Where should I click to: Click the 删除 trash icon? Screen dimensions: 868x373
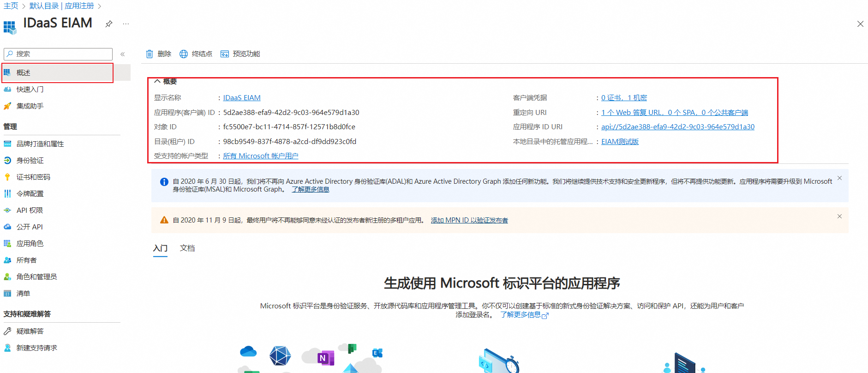coord(150,54)
